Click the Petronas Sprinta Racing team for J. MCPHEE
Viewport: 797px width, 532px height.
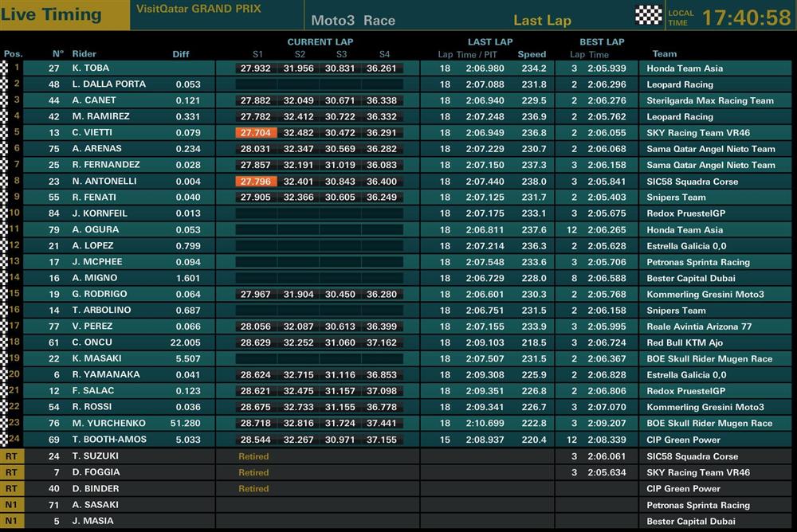[698, 262]
